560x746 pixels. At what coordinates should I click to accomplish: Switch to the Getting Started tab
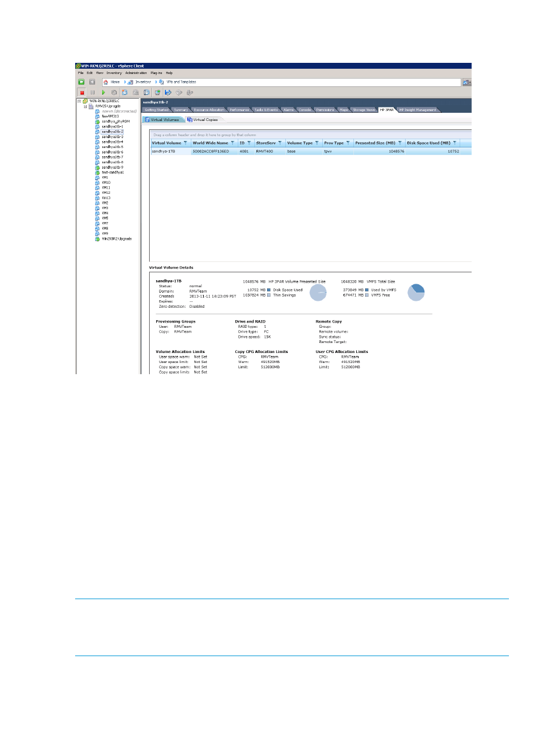(157, 110)
